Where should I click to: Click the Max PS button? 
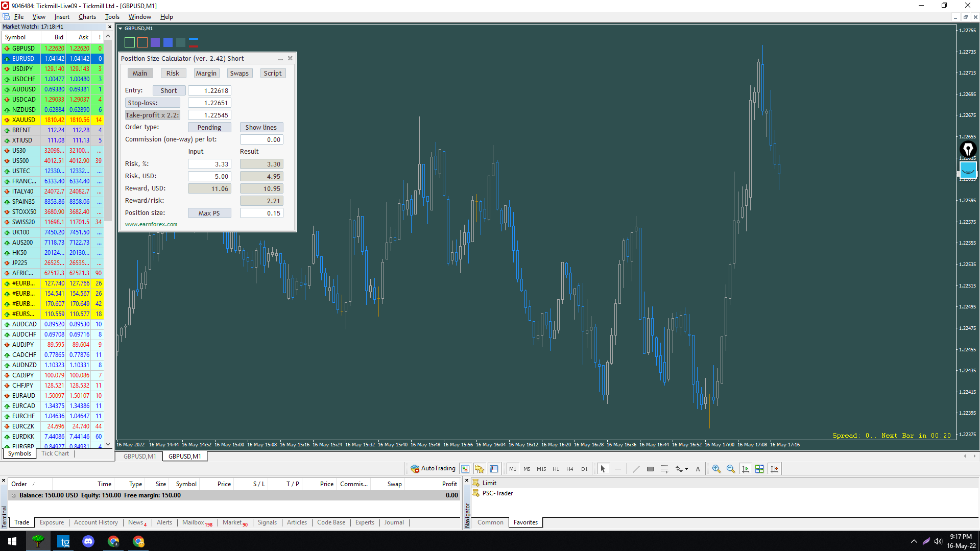click(x=209, y=213)
